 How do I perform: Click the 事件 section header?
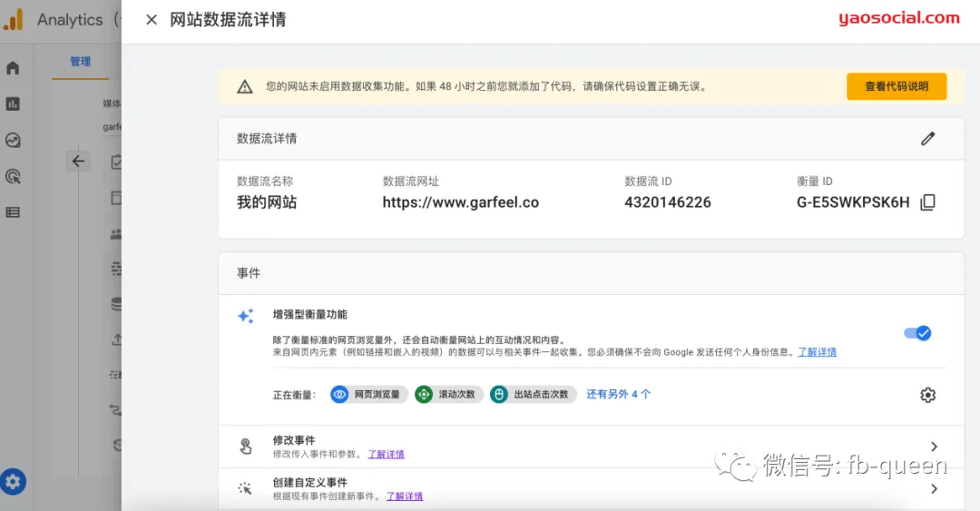point(249,273)
